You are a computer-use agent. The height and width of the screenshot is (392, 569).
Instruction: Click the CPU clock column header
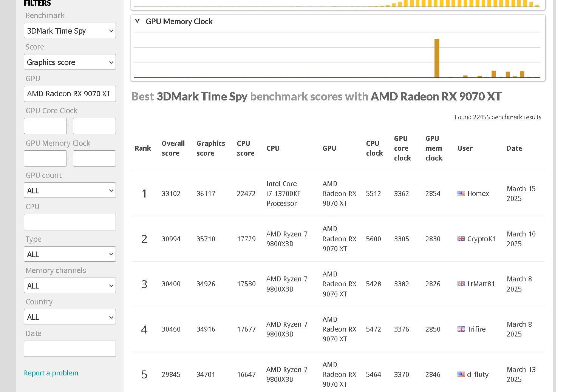tap(374, 148)
